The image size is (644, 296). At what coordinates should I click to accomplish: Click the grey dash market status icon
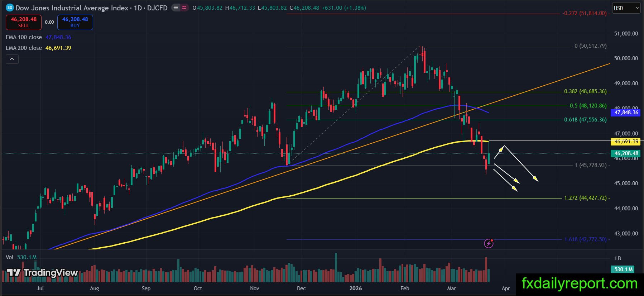pos(176,8)
